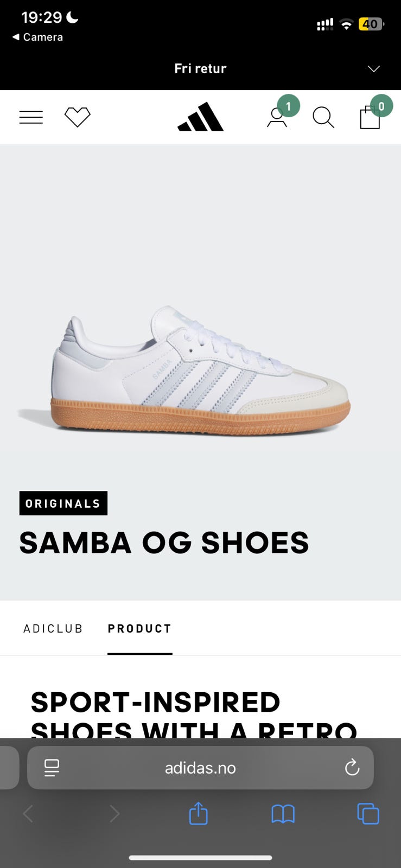Open the hamburger navigation menu
The image size is (401, 868).
31,117
